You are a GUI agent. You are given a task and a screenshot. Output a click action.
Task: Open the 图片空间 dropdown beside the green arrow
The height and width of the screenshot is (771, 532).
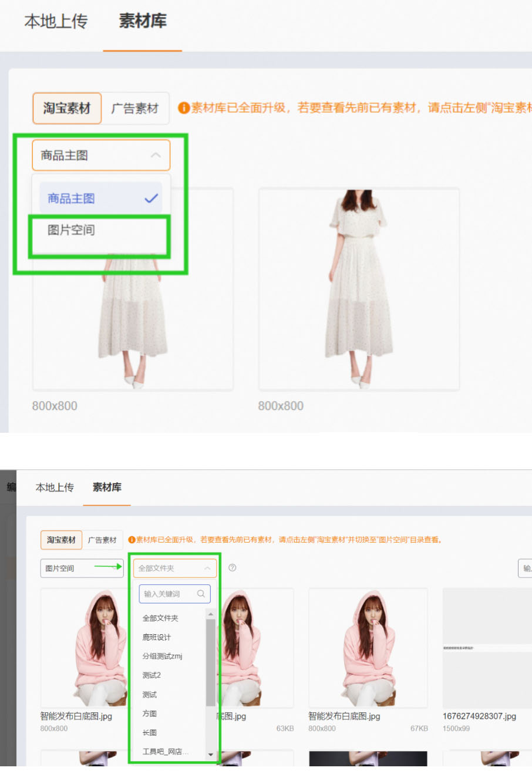pos(81,568)
